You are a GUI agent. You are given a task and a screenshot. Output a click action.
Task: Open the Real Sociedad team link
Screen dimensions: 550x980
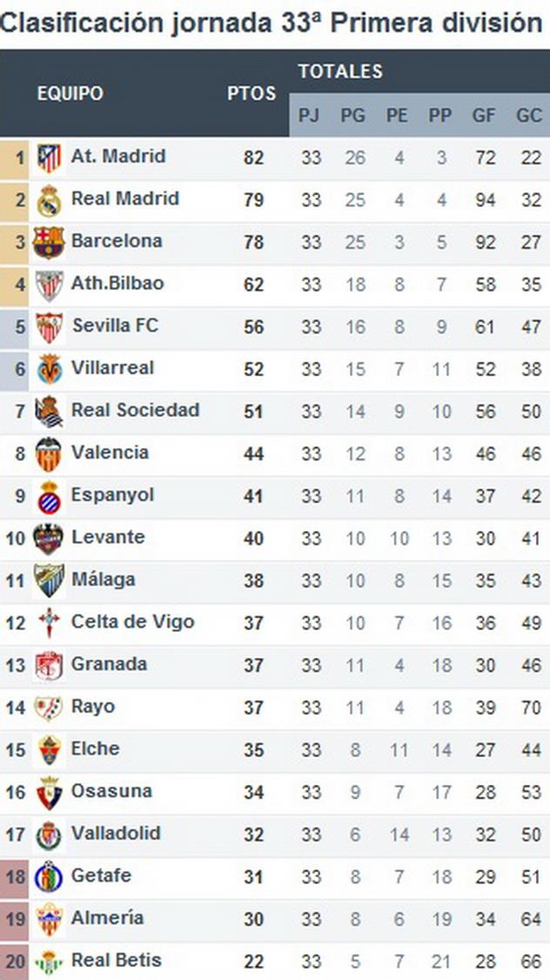(135, 410)
